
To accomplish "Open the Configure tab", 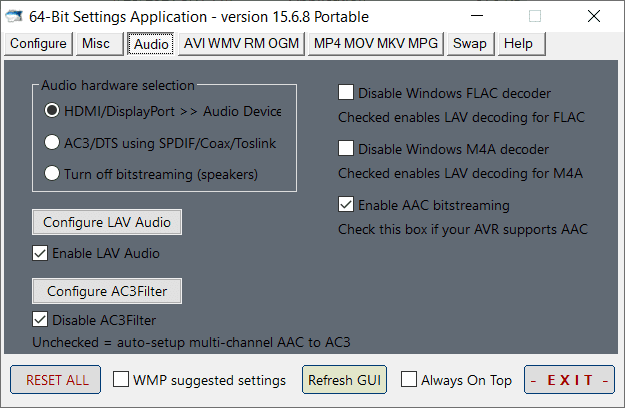I will (x=39, y=44).
